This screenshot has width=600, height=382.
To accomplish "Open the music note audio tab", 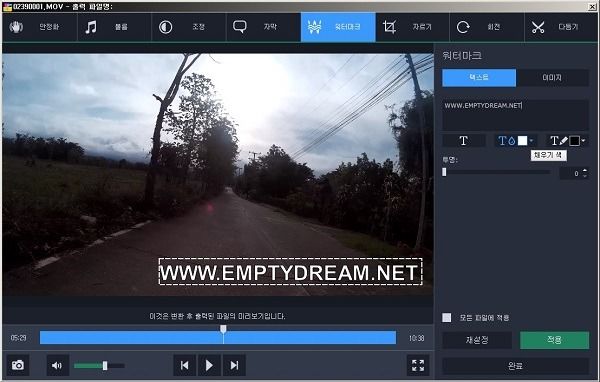I will (114, 27).
